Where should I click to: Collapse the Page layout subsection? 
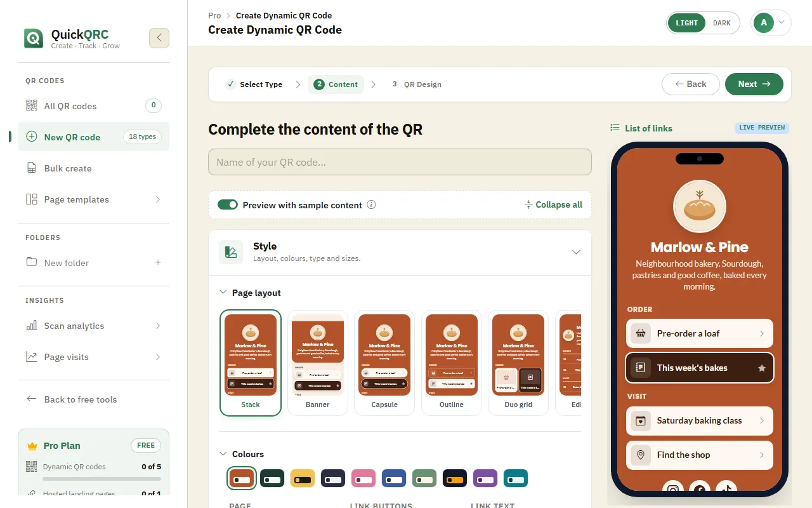pyautogui.click(x=223, y=293)
